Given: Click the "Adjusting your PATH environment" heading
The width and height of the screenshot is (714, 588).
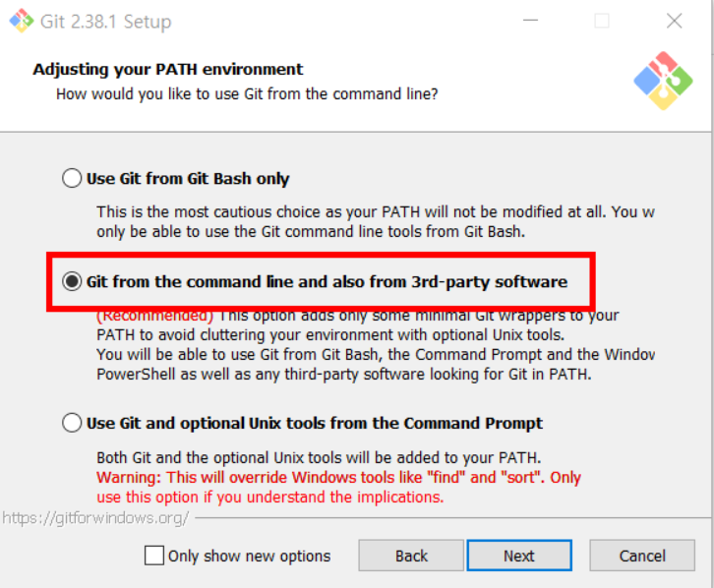Looking at the screenshot, I should click(x=167, y=69).
